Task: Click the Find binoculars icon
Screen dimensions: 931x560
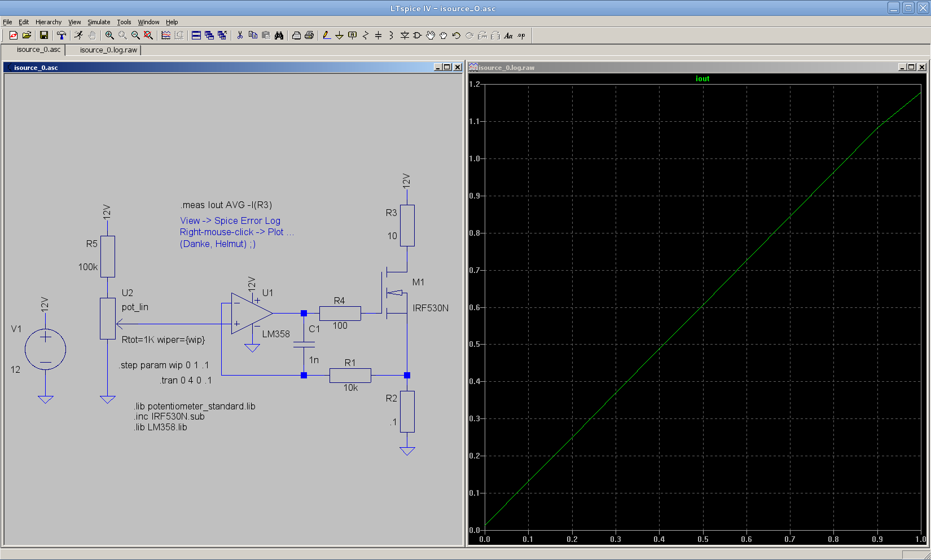Action: [x=279, y=36]
